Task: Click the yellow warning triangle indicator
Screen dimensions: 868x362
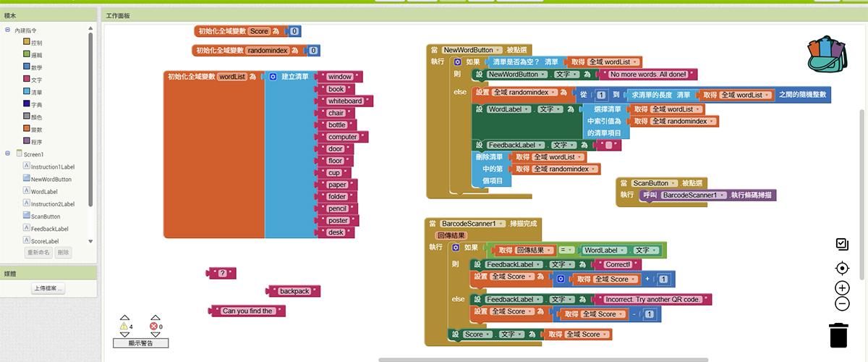Action: 123,327
